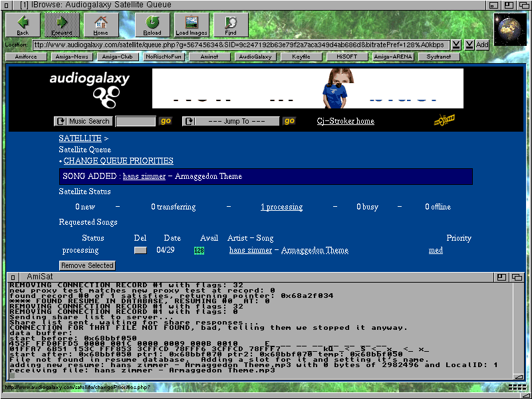Open the Amiga-News bookmark

tap(72, 57)
